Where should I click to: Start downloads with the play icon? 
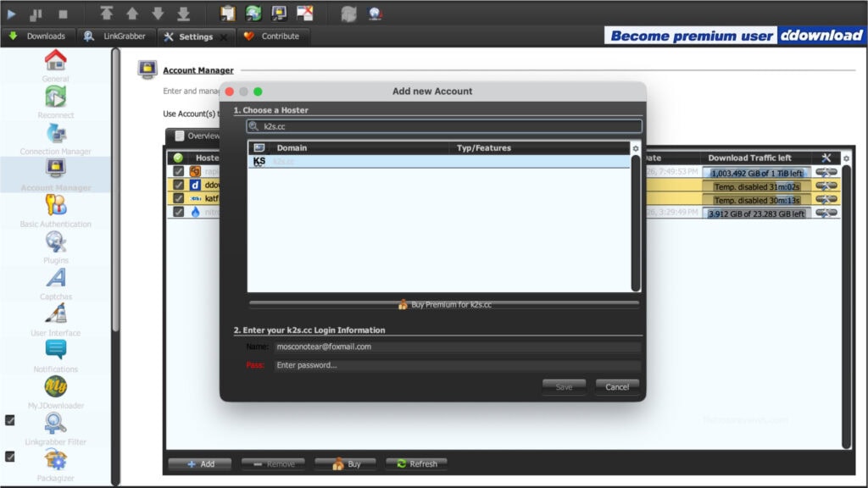click(11, 14)
